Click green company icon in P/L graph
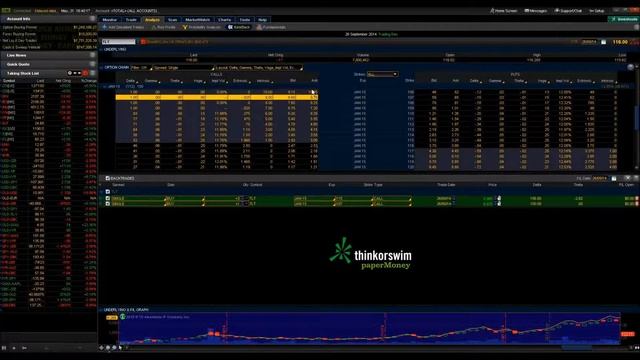 (122, 317)
